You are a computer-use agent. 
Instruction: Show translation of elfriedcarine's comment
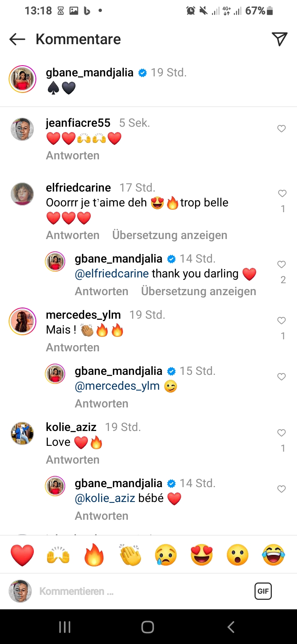tap(170, 235)
